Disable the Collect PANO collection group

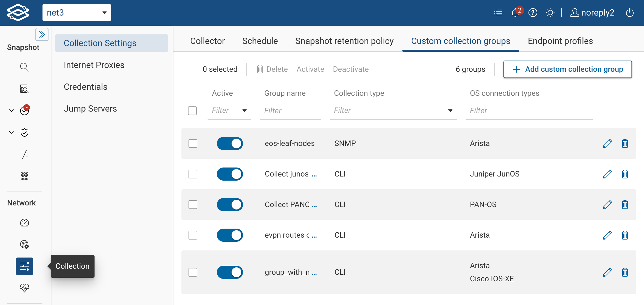[230, 204]
